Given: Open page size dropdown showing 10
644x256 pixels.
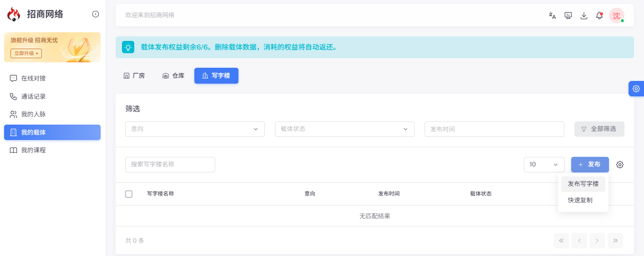Looking at the screenshot, I should click(544, 165).
